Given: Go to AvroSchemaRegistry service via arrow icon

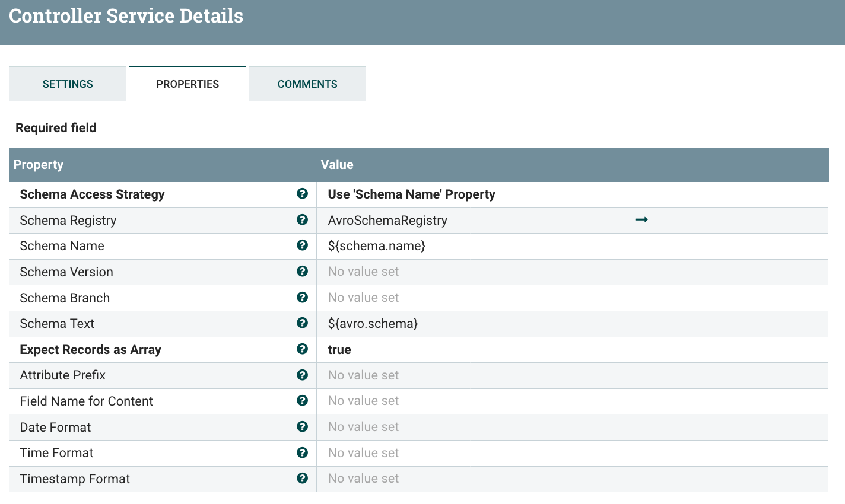Looking at the screenshot, I should pyautogui.click(x=641, y=220).
